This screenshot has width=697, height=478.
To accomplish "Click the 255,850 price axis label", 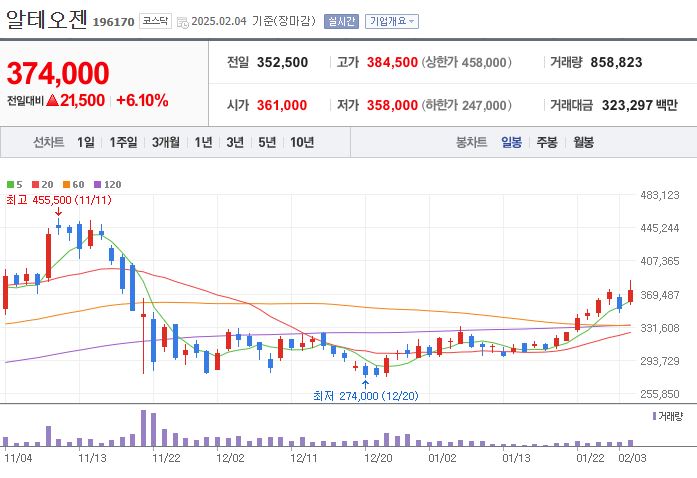I will 660,394.
